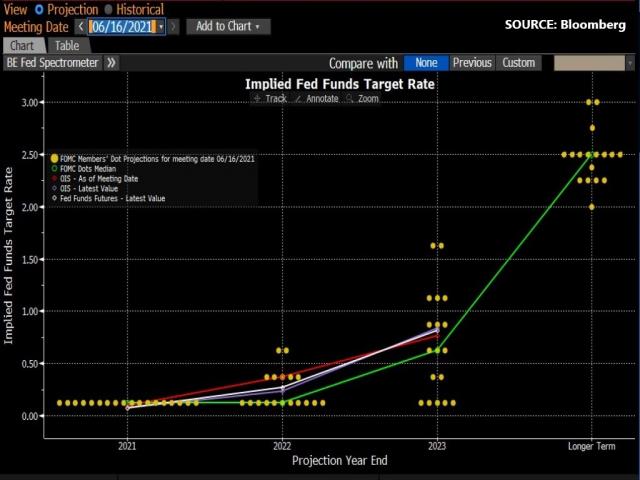This screenshot has height=480, width=640.
Task: Select the Historical view radio button
Action: click(x=109, y=8)
